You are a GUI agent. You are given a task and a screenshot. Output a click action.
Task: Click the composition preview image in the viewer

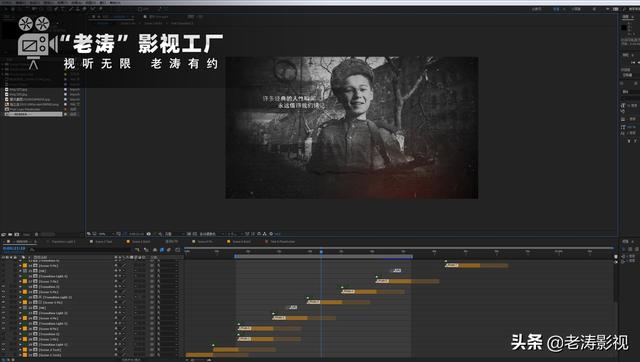[x=352, y=128]
